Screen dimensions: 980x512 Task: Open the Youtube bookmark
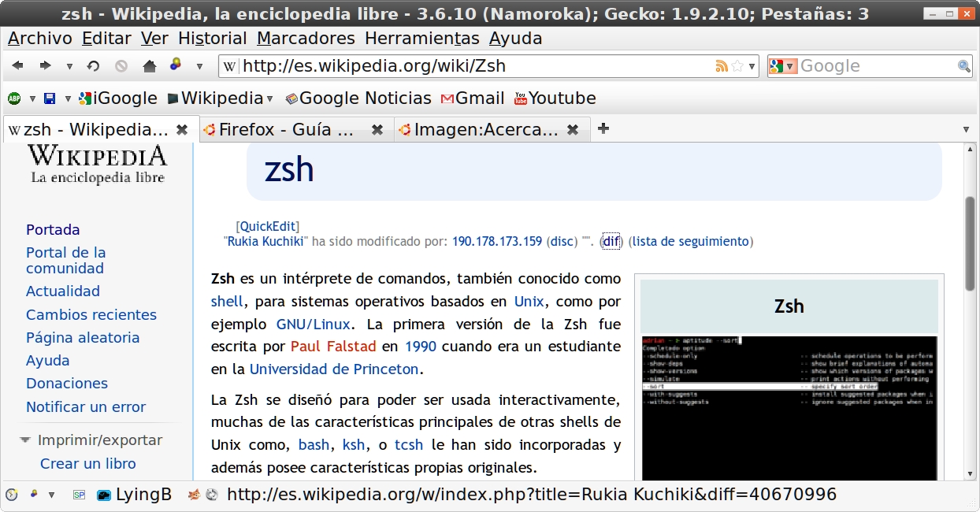(x=555, y=98)
